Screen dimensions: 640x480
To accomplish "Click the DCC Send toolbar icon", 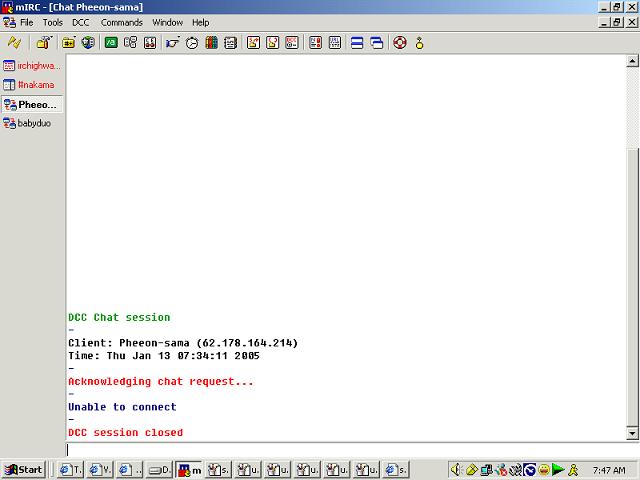I will [x=253, y=42].
